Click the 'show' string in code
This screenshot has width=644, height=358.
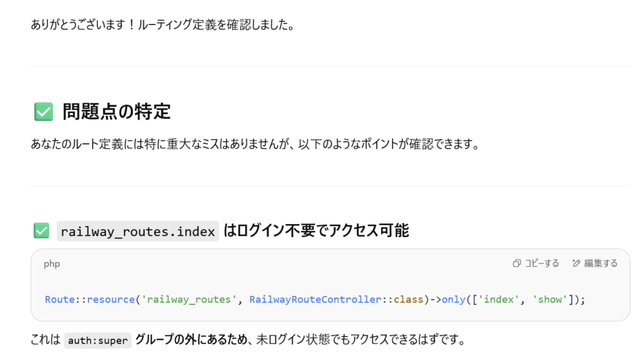pos(550,299)
